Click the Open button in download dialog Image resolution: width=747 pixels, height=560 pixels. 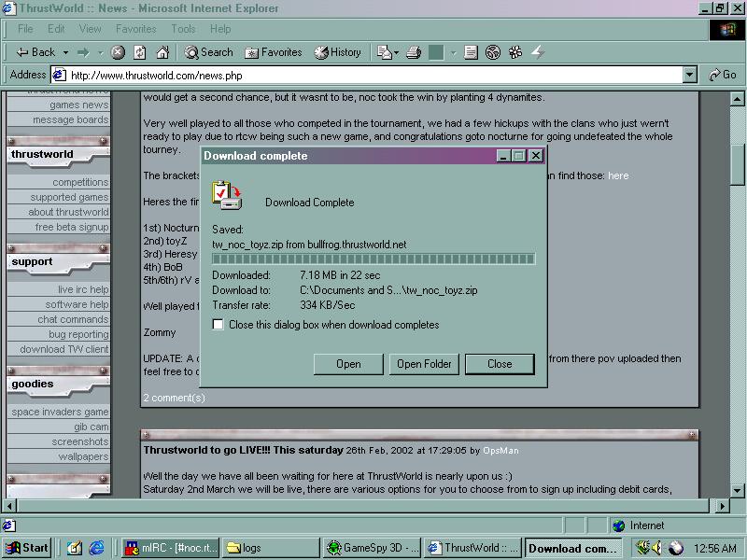(x=348, y=364)
